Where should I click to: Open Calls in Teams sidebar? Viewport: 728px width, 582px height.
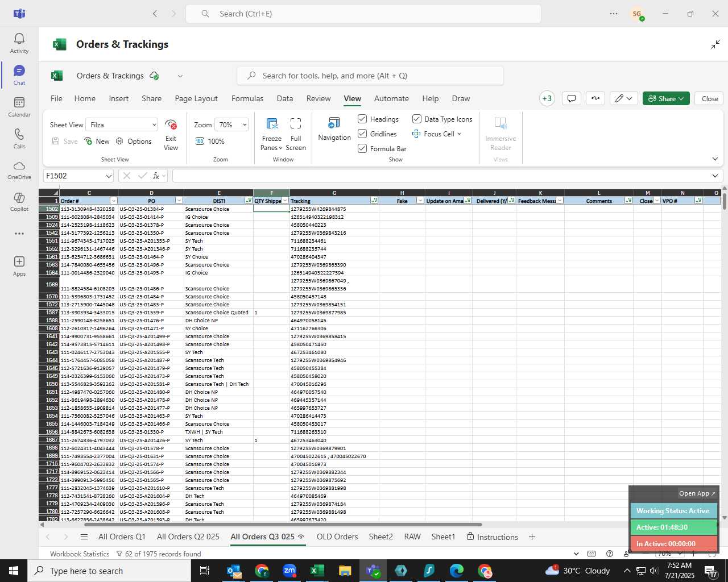tap(19, 139)
